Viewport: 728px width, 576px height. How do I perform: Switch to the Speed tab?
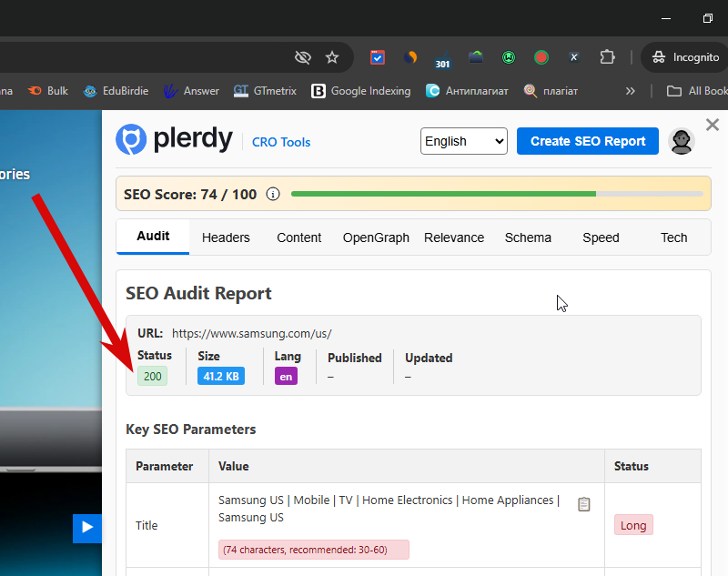tap(601, 237)
